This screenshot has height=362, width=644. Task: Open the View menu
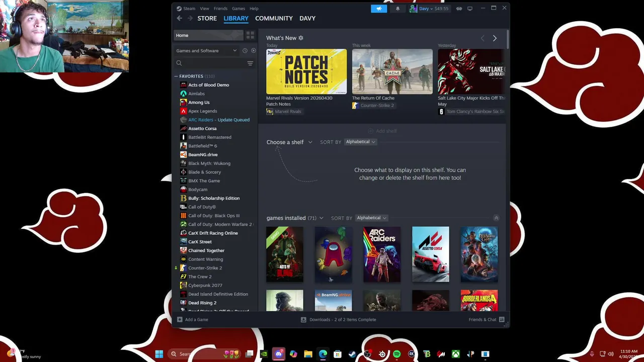pos(204,9)
